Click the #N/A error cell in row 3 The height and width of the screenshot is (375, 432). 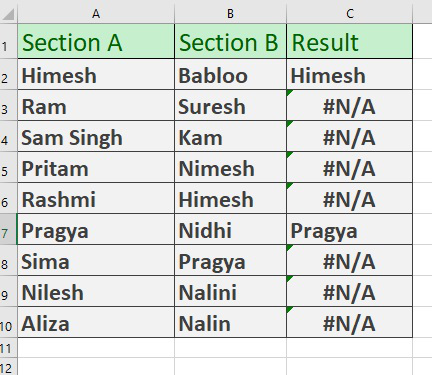[349, 105]
